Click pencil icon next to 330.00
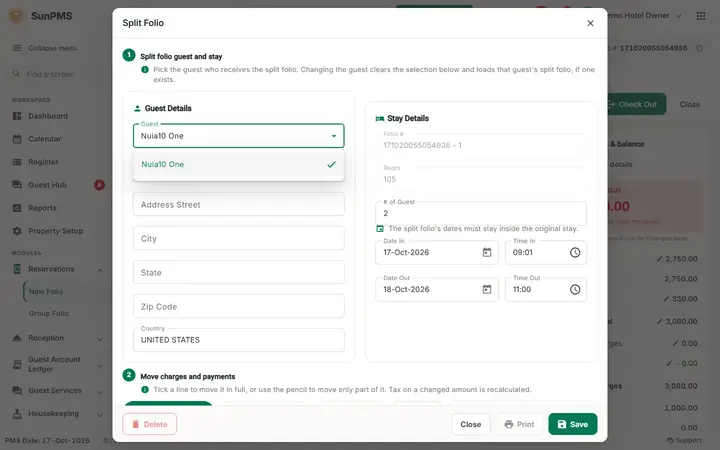The height and width of the screenshot is (450, 720). pyautogui.click(x=666, y=299)
